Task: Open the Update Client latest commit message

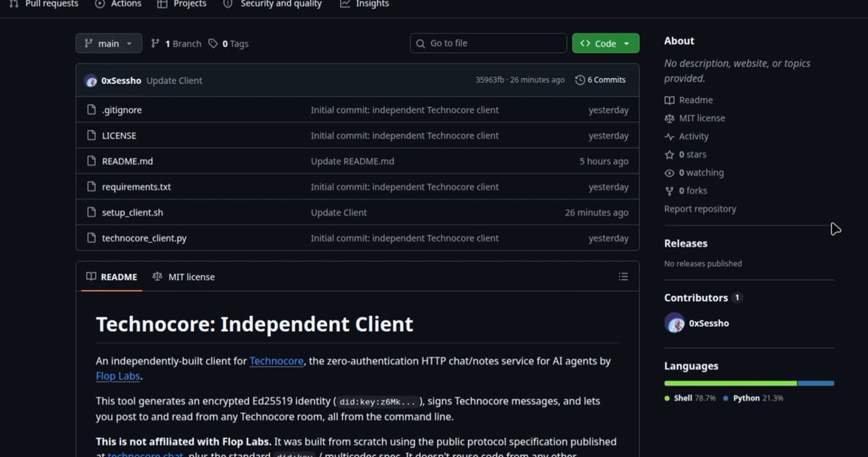Action: point(174,80)
